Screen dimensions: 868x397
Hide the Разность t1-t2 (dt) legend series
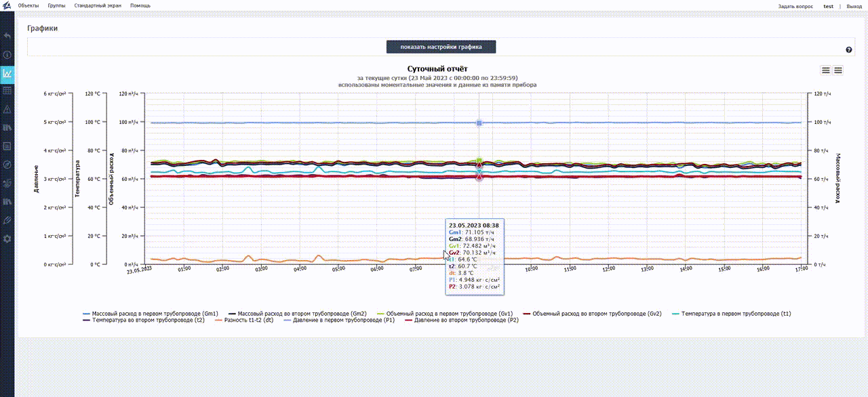[x=246, y=320]
